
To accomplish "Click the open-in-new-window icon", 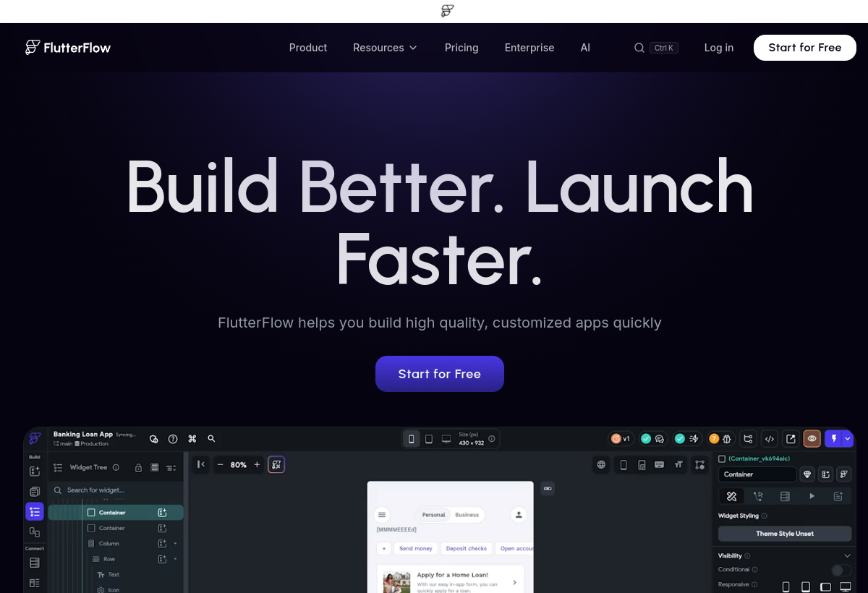I will 791,438.
